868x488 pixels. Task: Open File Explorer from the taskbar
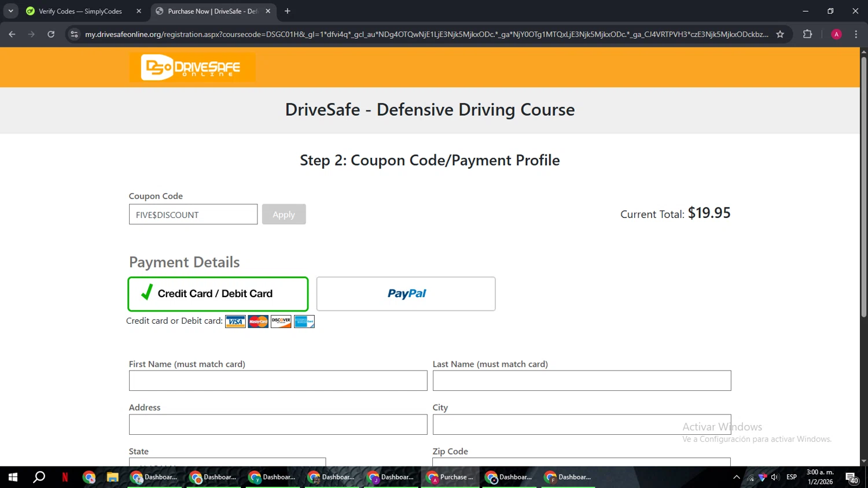112,477
